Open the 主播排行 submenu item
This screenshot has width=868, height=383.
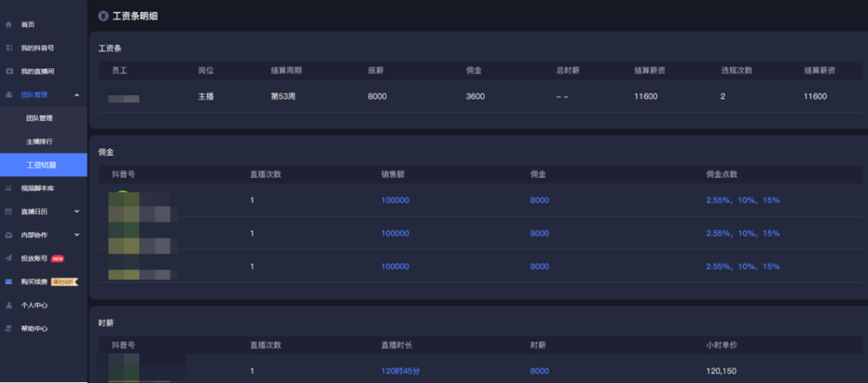point(40,142)
